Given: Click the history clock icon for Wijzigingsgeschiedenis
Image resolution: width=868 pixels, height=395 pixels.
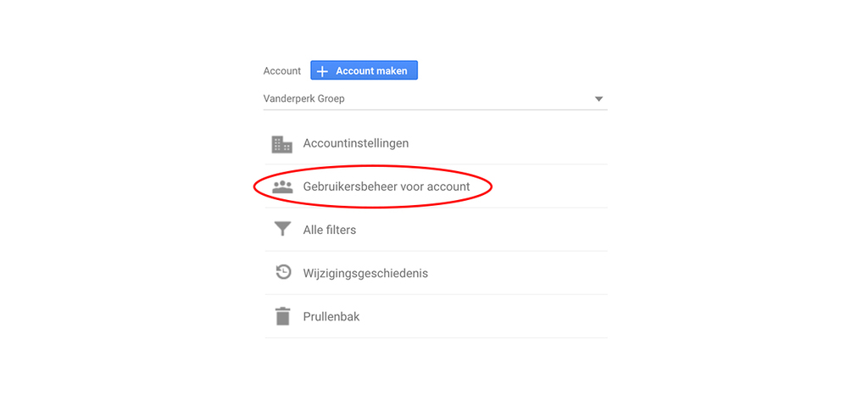Looking at the screenshot, I should [x=282, y=273].
